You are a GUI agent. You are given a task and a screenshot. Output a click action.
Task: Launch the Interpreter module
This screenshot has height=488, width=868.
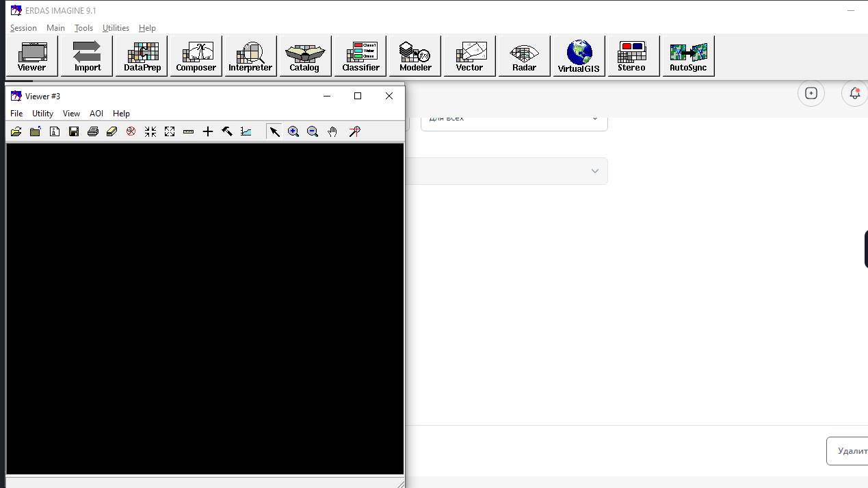point(250,56)
